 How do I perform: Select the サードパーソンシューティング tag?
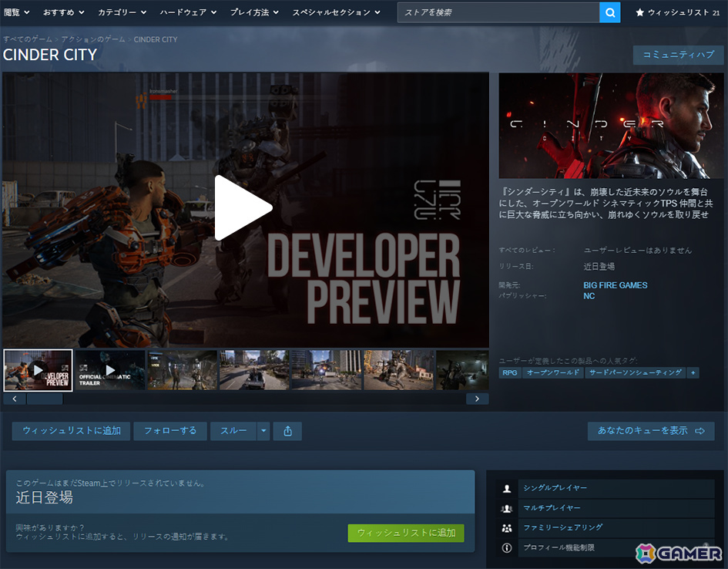click(635, 372)
